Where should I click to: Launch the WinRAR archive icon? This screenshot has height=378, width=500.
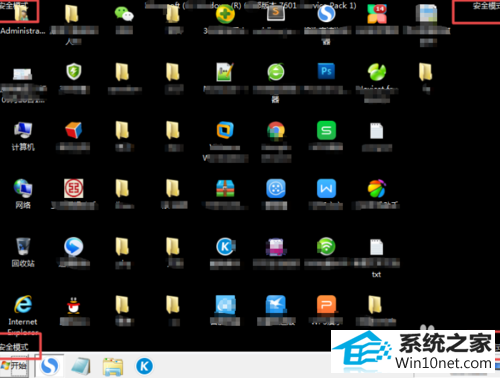click(225, 188)
